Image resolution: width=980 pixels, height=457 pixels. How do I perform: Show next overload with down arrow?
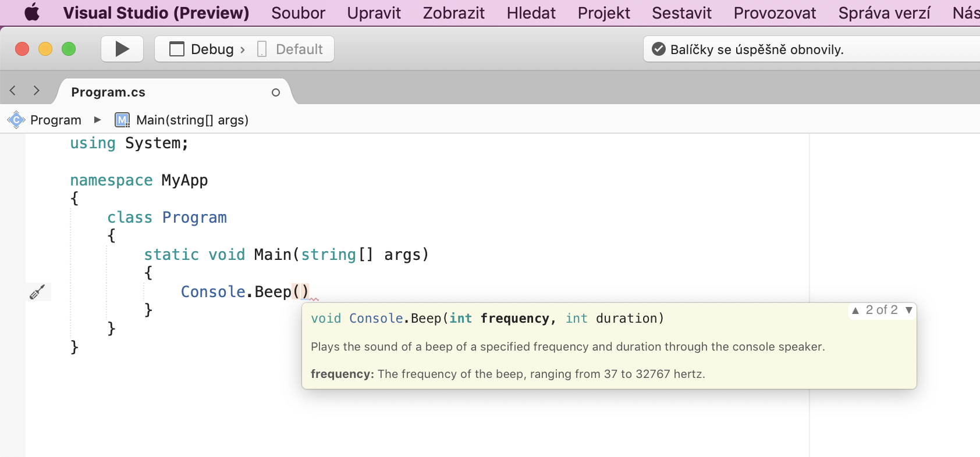pos(908,310)
